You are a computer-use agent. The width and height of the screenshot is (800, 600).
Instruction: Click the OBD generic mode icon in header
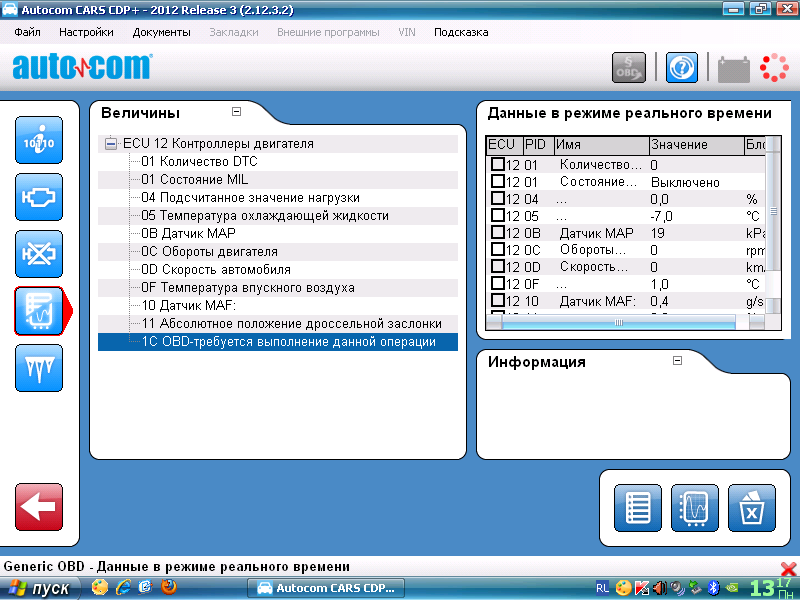pos(628,67)
